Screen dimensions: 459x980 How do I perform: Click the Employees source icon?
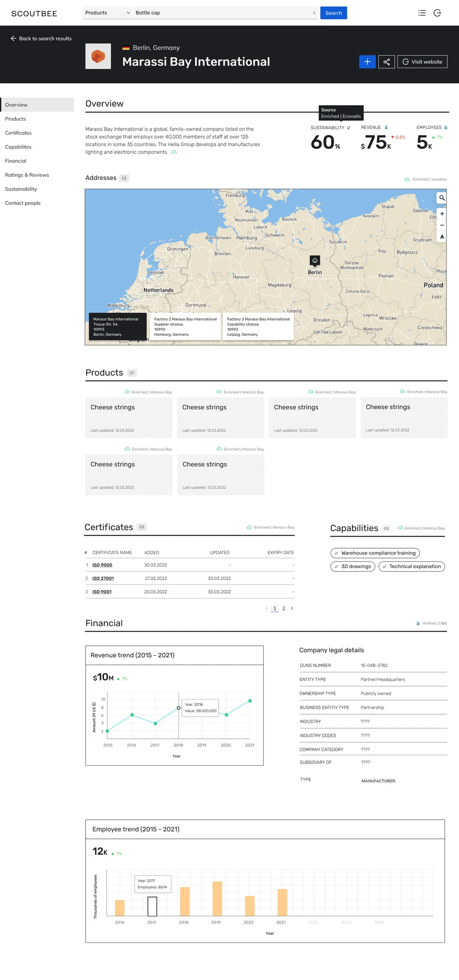click(x=445, y=128)
